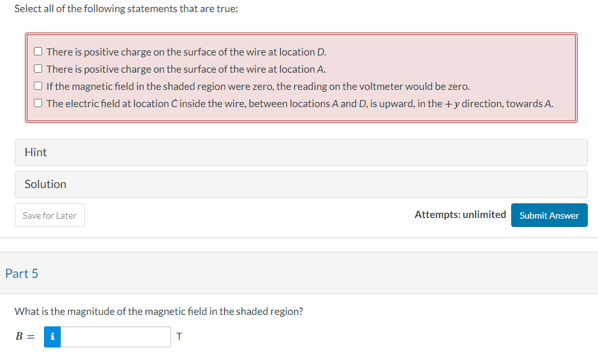
Task: Click text of location D statement
Action: click(x=186, y=52)
